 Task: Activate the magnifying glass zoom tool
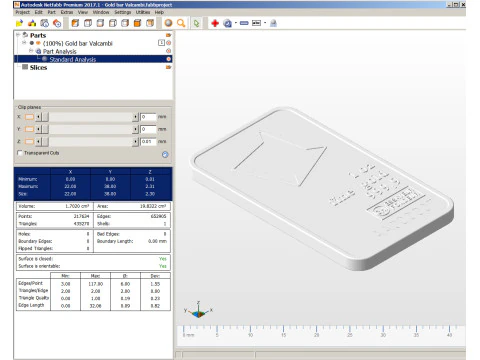tap(181, 23)
